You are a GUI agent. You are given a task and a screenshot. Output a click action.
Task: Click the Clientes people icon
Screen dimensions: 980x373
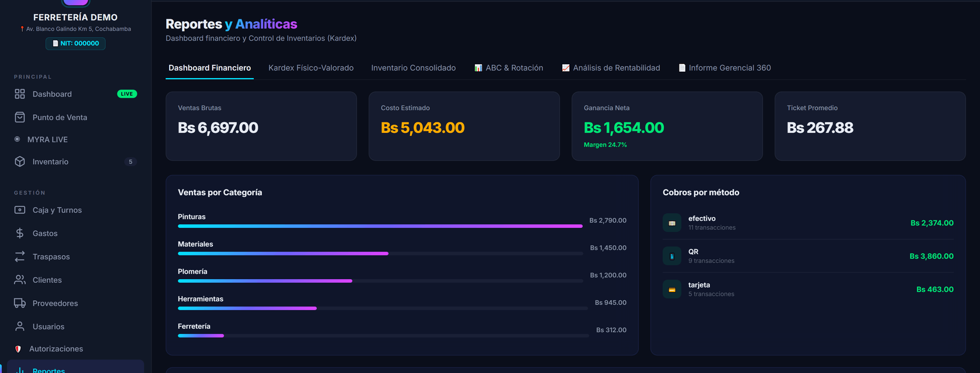(x=20, y=280)
